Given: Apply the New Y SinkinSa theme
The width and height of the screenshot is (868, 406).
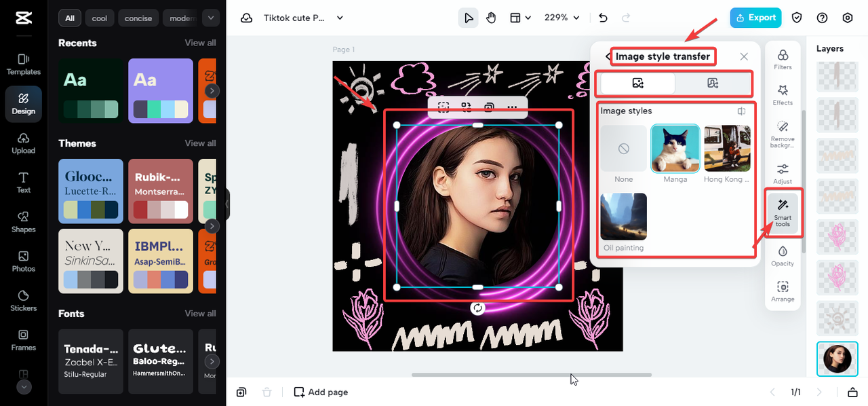Looking at the screenshot, I should [x=91, y=261].
